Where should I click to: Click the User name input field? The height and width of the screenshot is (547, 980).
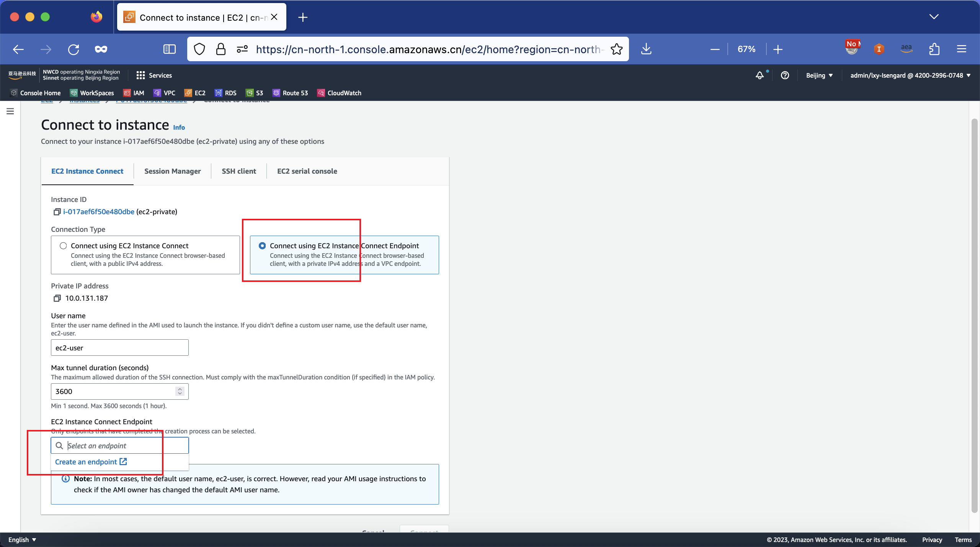(x=120, y=348)
